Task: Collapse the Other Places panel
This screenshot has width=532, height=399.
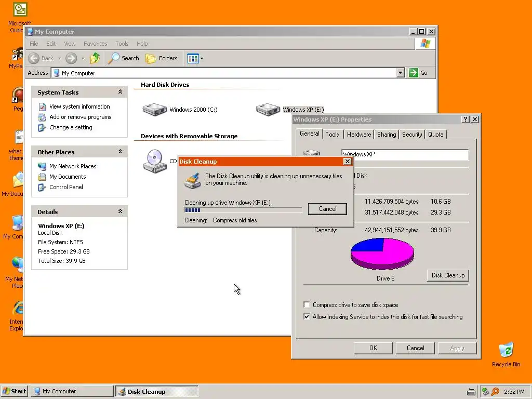Action: (120, 152)
